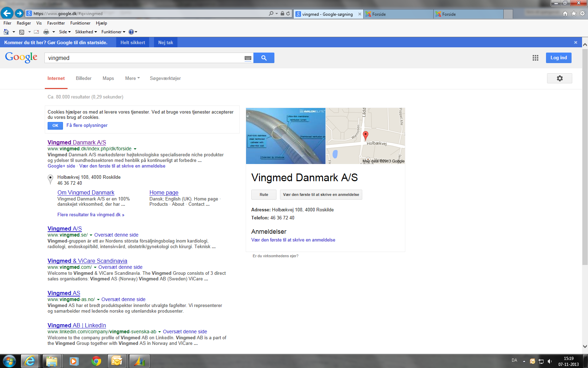
Task: Click the address bar search magnifier icon
Action: point(271,14)
